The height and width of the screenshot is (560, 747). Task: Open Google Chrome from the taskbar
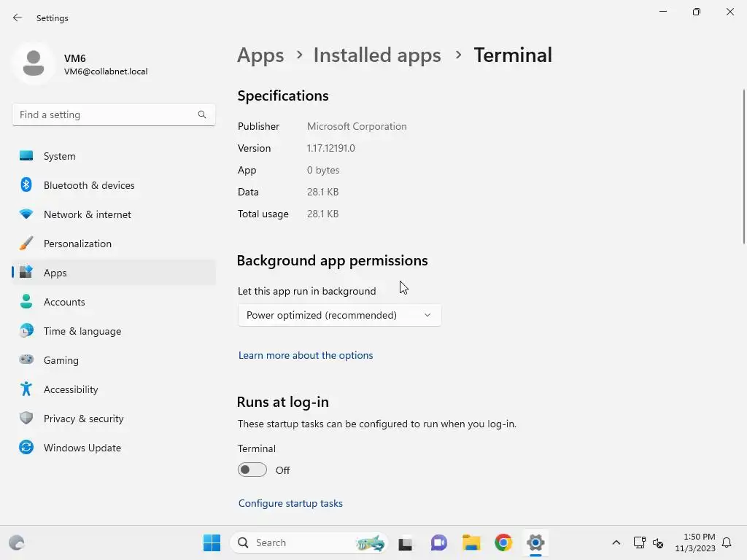pyautogui.click(x=503, y=542)
